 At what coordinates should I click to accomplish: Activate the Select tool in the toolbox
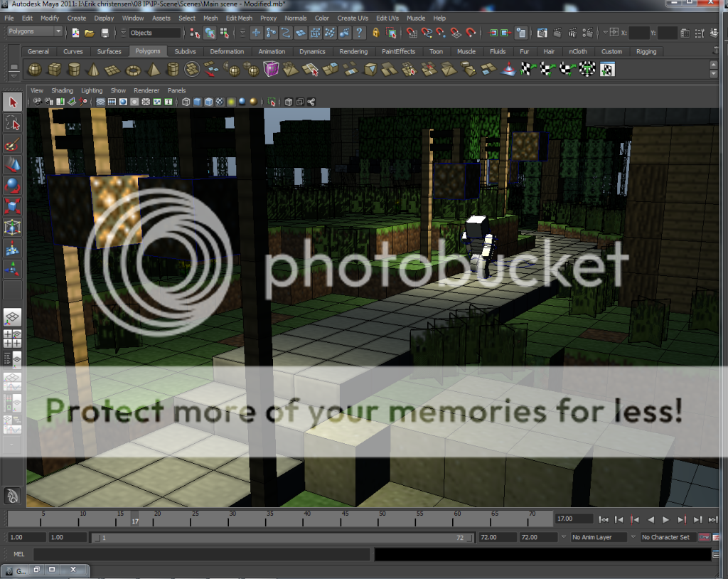[11, 102]
